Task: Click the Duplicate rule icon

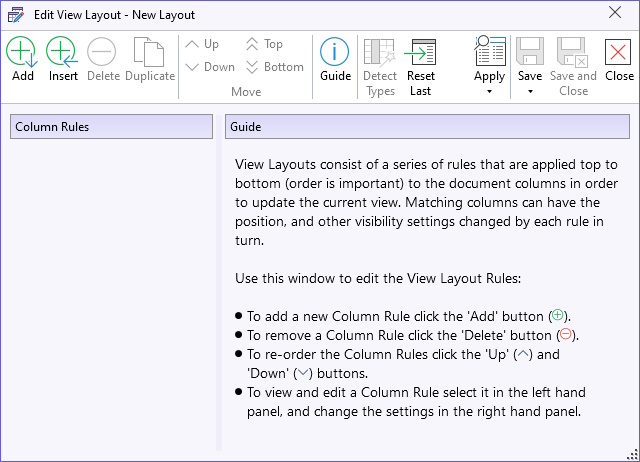Action: (149, 52)
